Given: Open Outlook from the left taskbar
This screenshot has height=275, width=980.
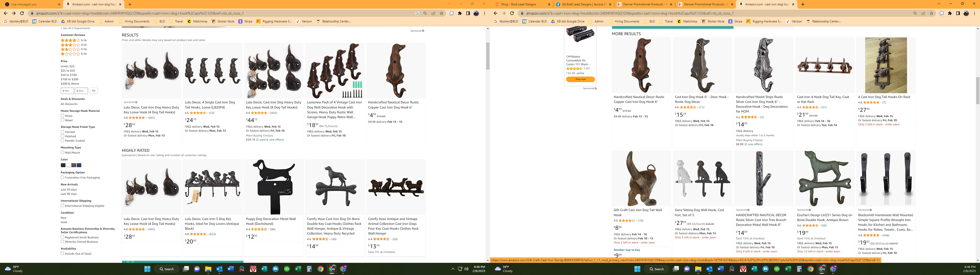Looking at the screenshot, I should (219, 269).
